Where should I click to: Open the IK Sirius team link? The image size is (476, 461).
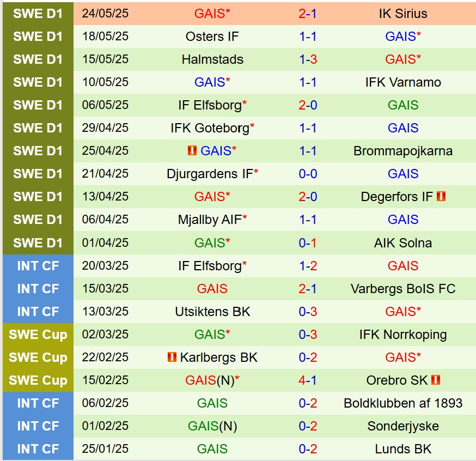coord(403,14)
